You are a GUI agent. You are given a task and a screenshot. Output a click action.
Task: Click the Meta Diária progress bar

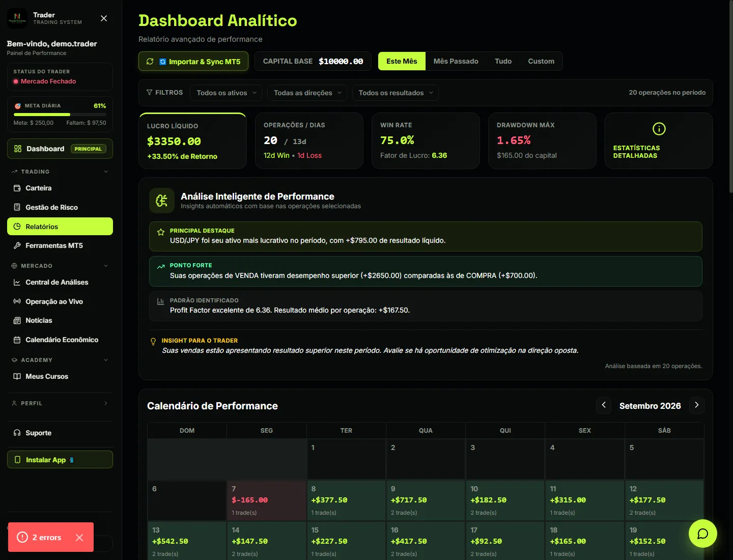tap(60, 115)
